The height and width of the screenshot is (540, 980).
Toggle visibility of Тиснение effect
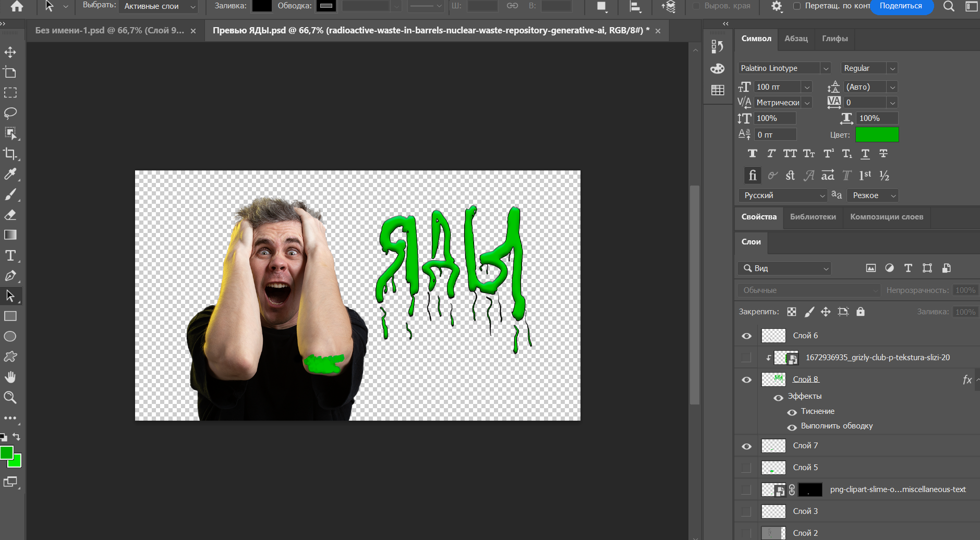pyautogui.click(x=792, y=412)
